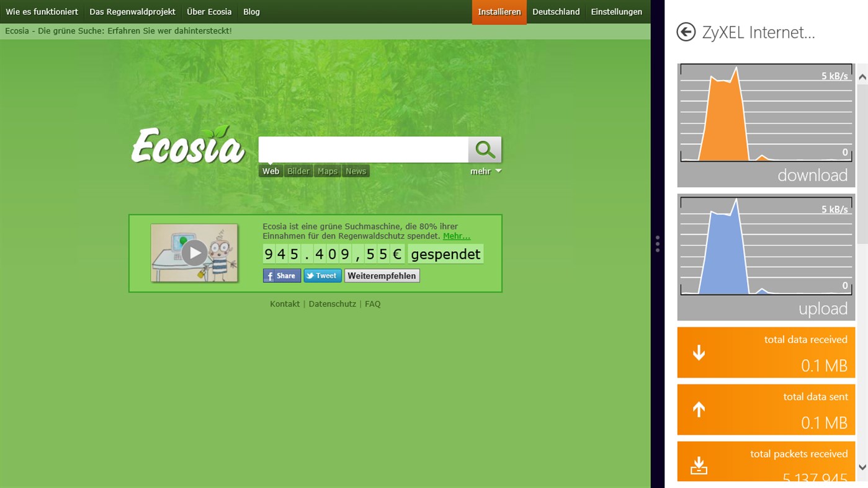Click the Datenschutz footer link
This screenshot has width=868, height=488.
[332, 304]
